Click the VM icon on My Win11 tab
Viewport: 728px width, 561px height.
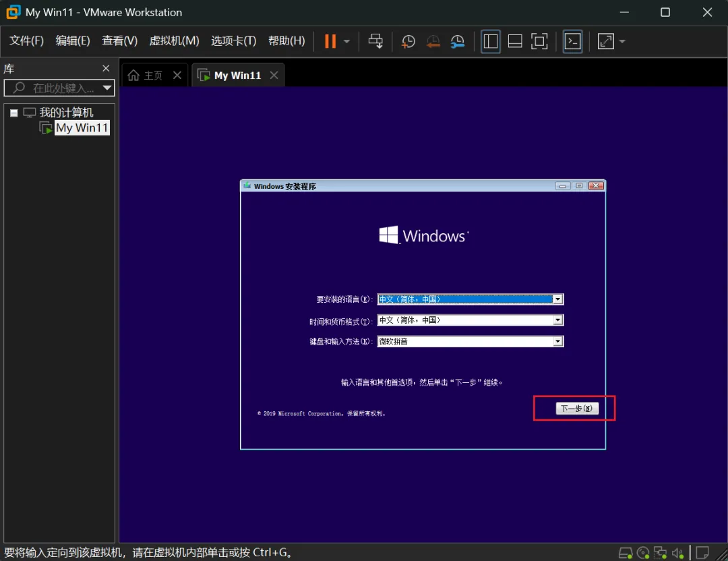pos(204,76)
